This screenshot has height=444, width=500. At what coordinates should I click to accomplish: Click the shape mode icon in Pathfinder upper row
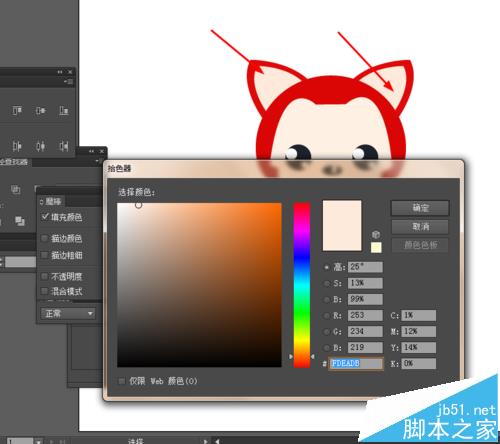coord(16,190)
